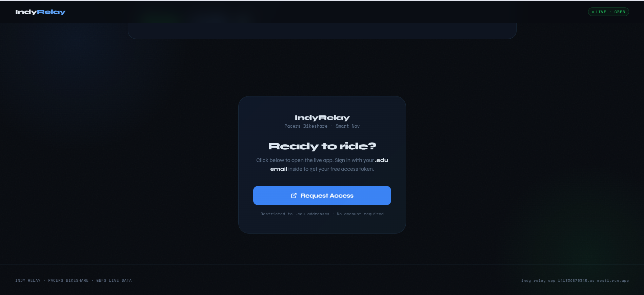This screenshot has height=295, width=644.
Task: Click the word "GBFS" in the top-right badge
Action: (620, 12)
